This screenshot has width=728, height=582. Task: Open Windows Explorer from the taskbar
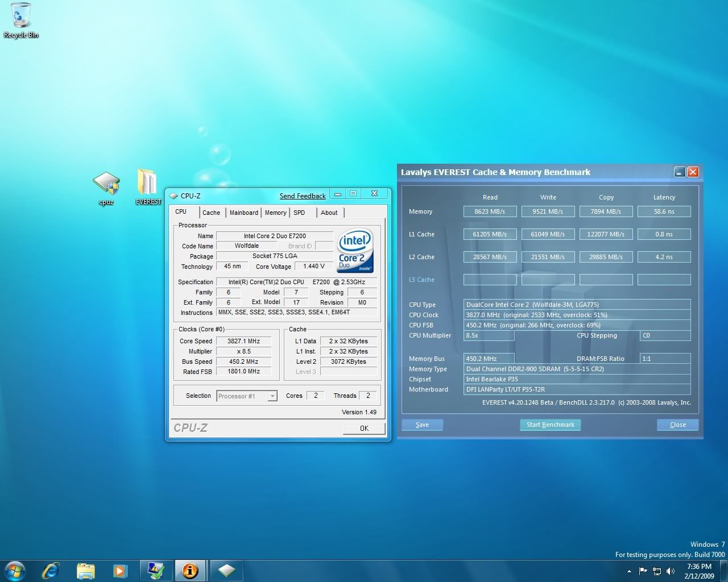[85, 570]
